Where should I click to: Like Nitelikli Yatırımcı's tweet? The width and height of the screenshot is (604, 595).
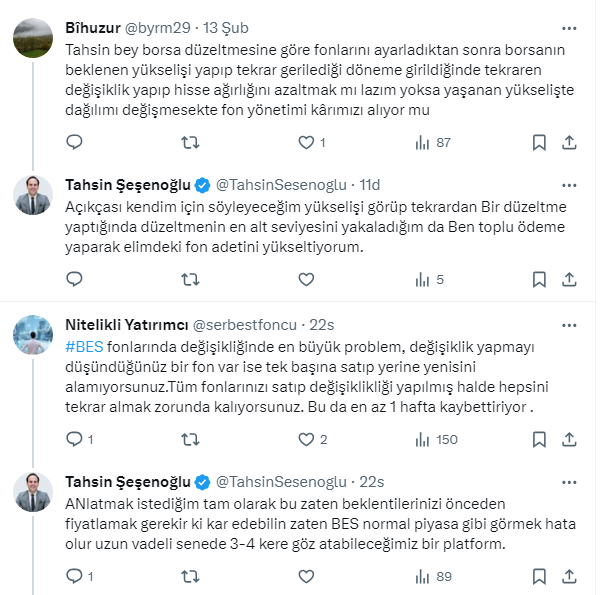click(x=306, y=439)
